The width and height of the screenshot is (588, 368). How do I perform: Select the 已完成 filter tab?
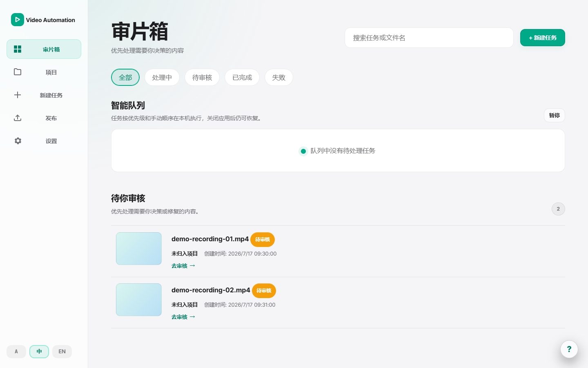[242, 77]
